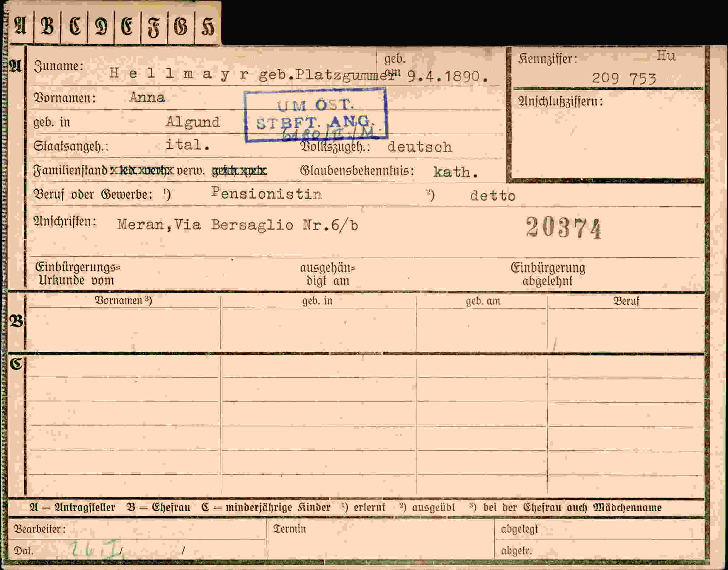Click the "Bearbeiter:" label
The height and width of the screenshot is (570, 728).
point(39,529)
